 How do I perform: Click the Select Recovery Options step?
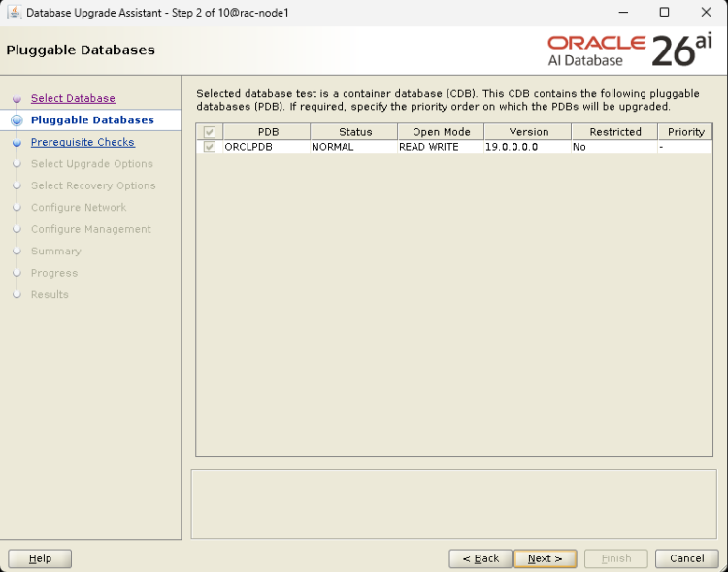click(93, 185)
